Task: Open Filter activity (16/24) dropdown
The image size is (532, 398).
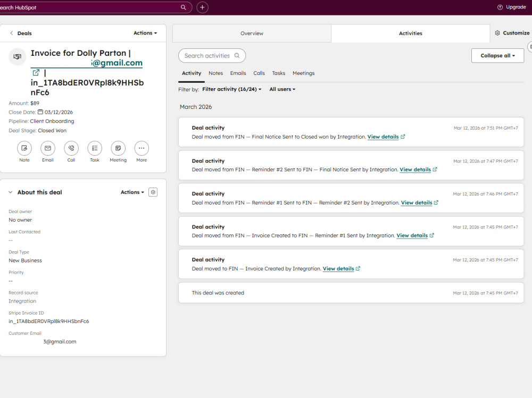Action: 232,89
